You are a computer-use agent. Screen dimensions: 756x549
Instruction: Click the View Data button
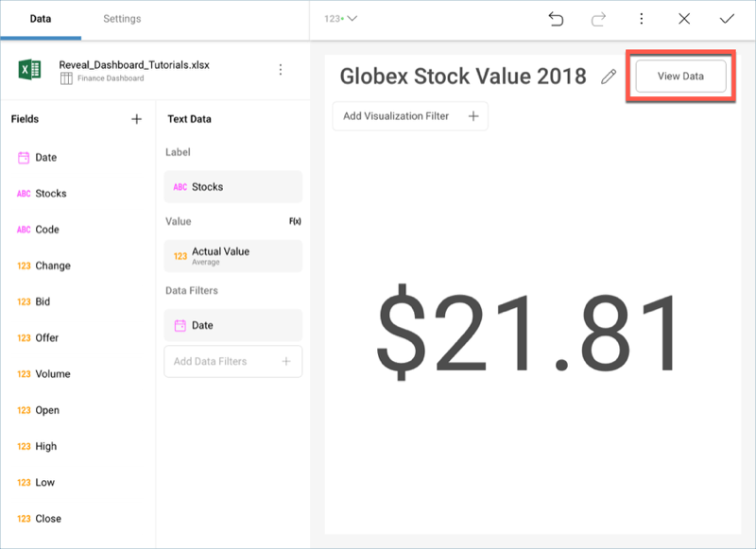(x=680, y=77)
